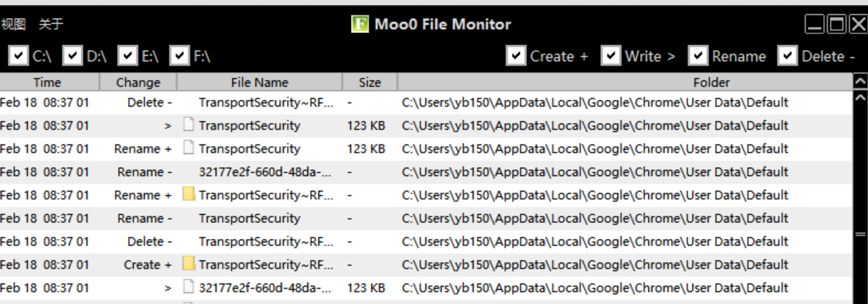868x304 pixels.
Task: Click the file icon beside TransportSecurity 123 KB write row
Action: tap(188, 126)
